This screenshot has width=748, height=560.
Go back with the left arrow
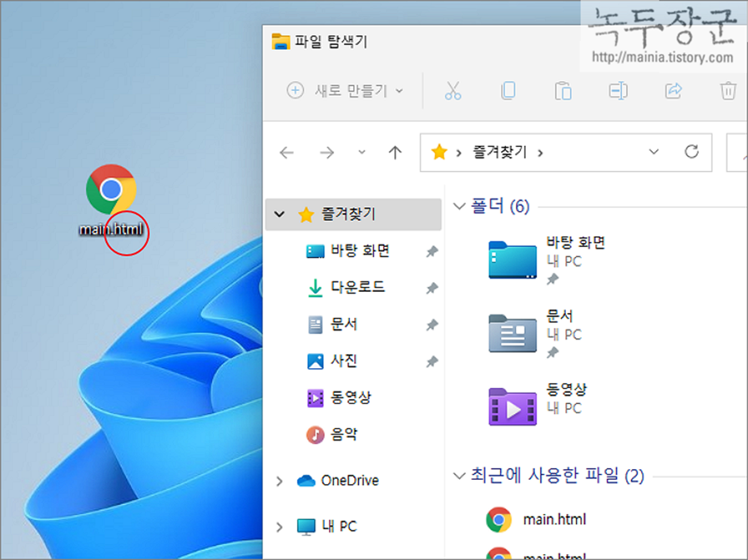[287, 153]
